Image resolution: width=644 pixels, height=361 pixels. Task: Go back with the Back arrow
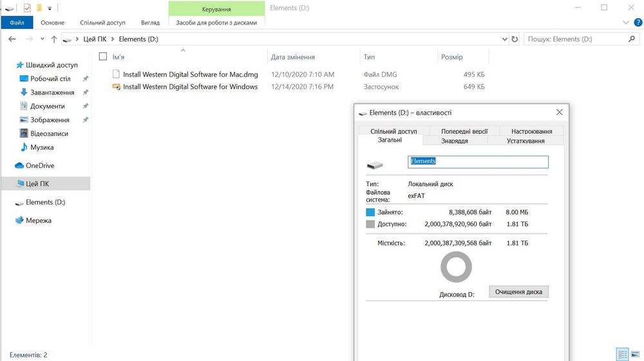12,39
